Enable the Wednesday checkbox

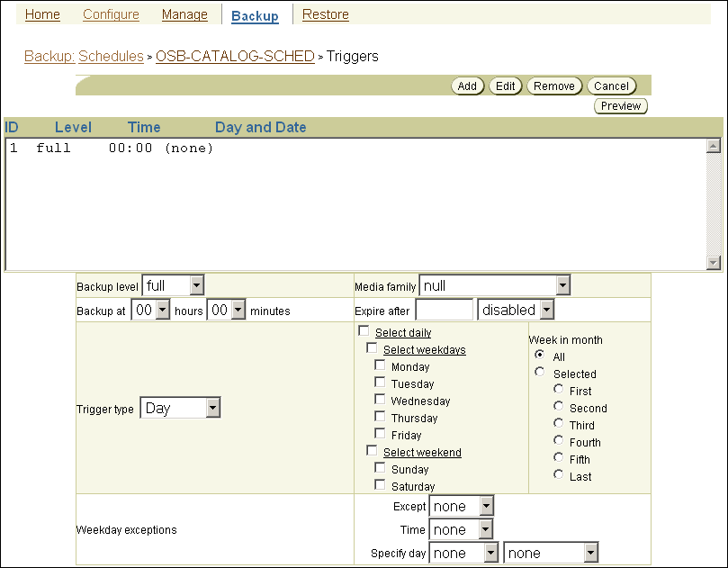point(380,400)
